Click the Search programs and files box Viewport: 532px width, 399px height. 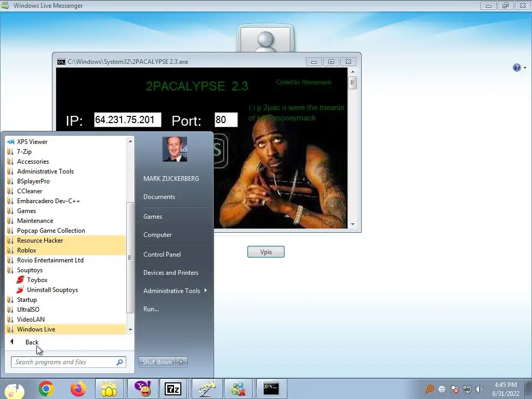click(x=69, y=362)
